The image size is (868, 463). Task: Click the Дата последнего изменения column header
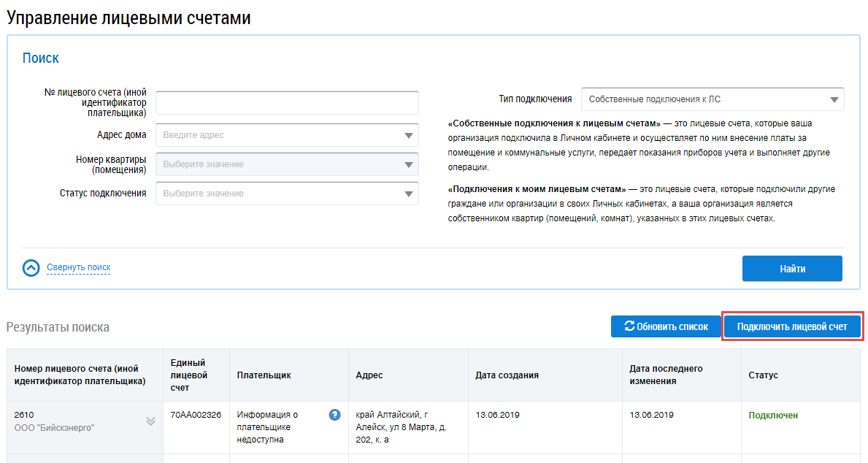click(666, 375)
